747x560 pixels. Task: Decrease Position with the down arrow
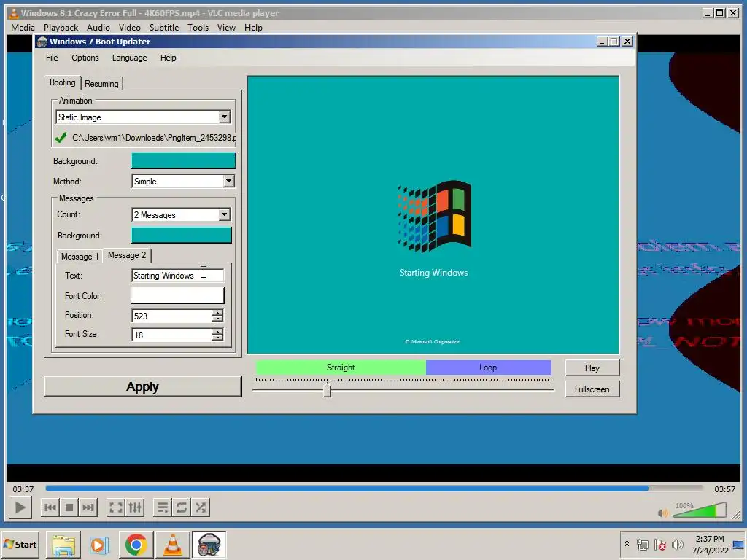[217, 319]
